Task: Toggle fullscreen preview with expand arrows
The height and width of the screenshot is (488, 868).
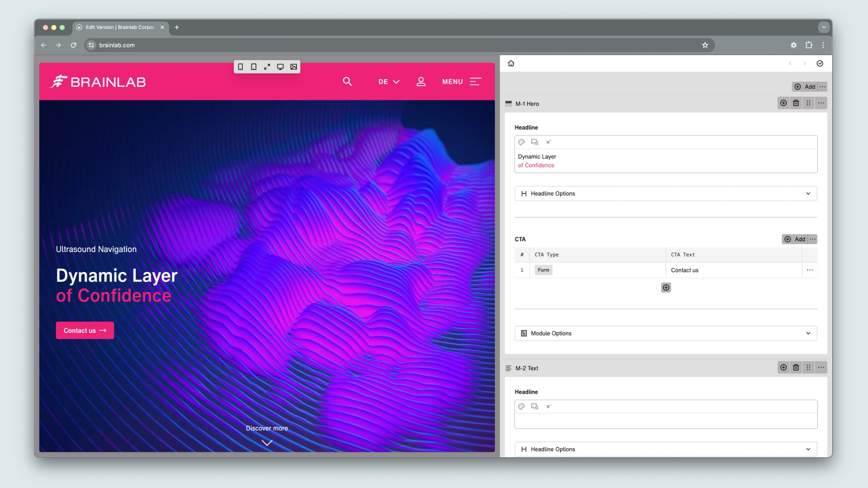Action: (267, 67)
